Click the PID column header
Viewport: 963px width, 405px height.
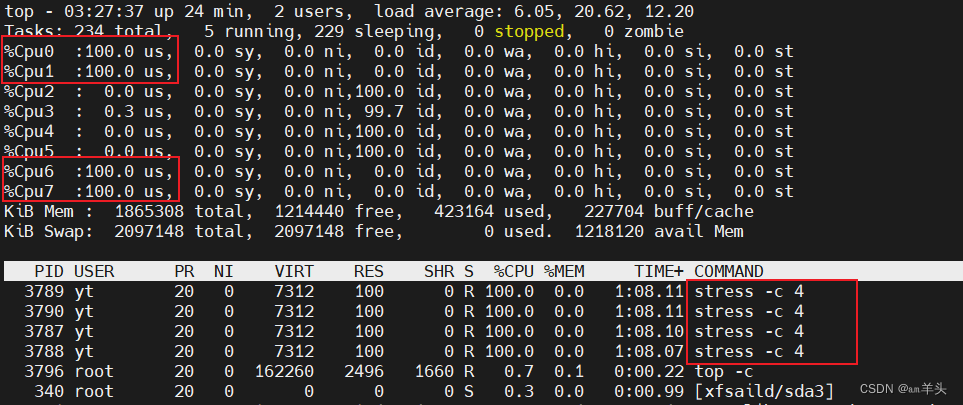point(49,271)
